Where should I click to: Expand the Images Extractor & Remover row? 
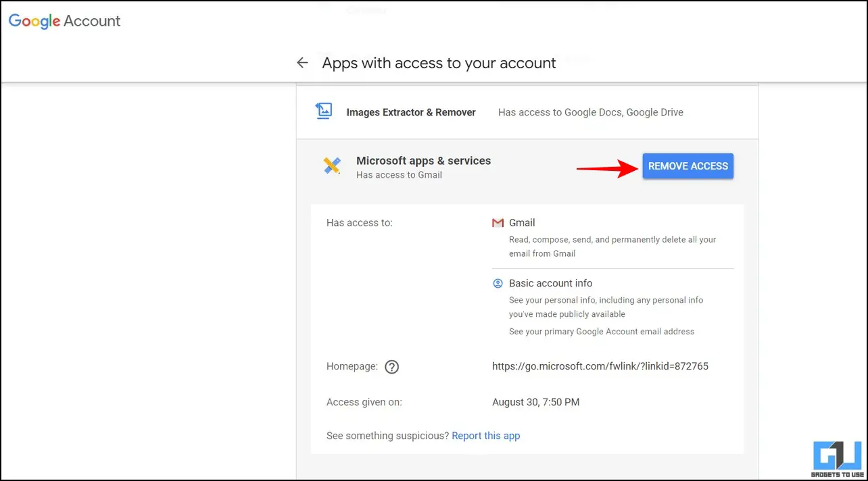[x=527, y=112]
